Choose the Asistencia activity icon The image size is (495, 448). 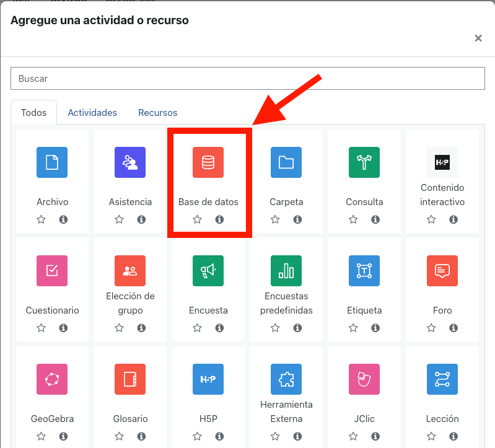pyautogui.click(x=130, y=162)
